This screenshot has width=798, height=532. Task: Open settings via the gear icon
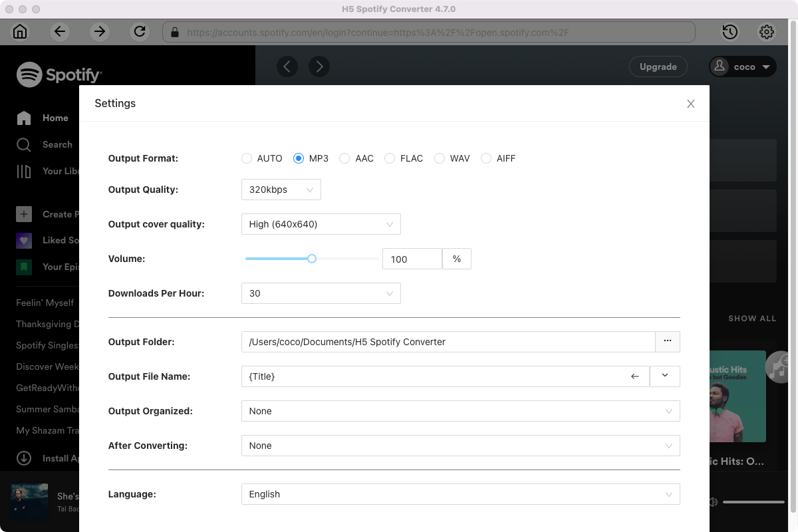click(x=767, y=31)
